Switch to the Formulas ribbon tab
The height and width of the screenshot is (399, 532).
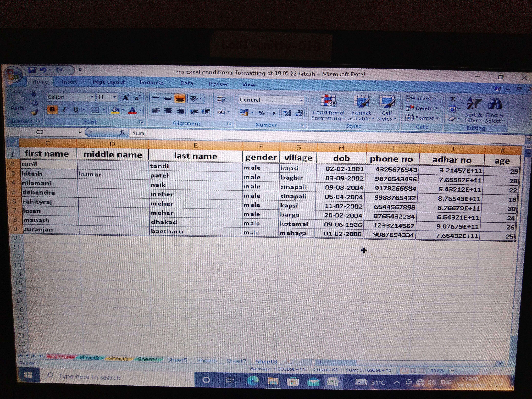[x=152, y=82]
